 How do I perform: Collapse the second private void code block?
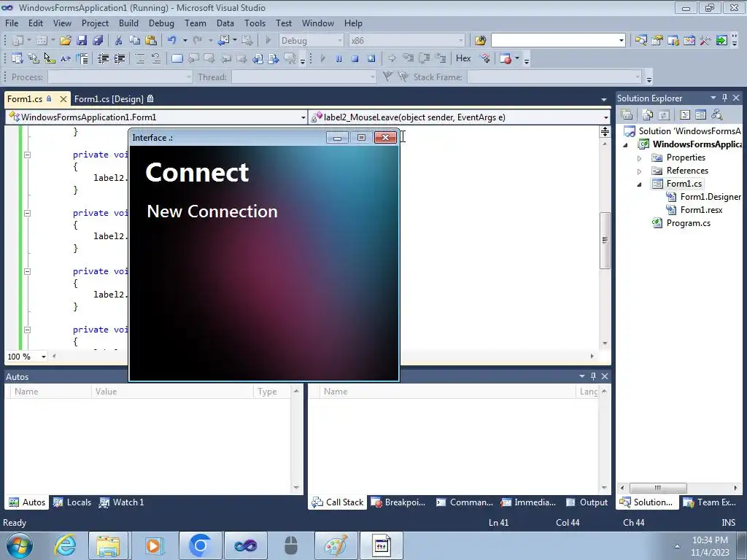point(27,214)
